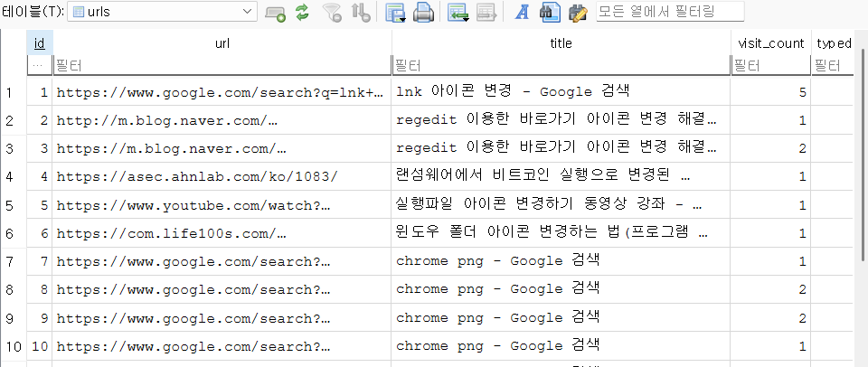Select the com.life100s.com url cell

[x=222, y=233]
